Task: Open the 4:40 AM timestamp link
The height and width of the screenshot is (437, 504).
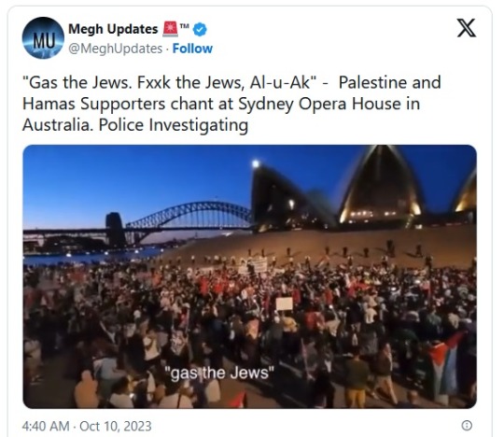Action: 46,426
